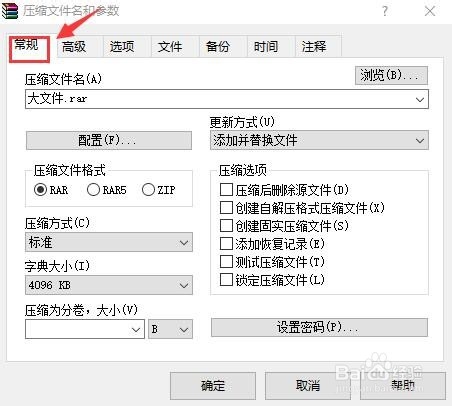Click the 压缩文件名 input field
The width and height of the screenshot is (452, 406).
(x=227, y=99)
